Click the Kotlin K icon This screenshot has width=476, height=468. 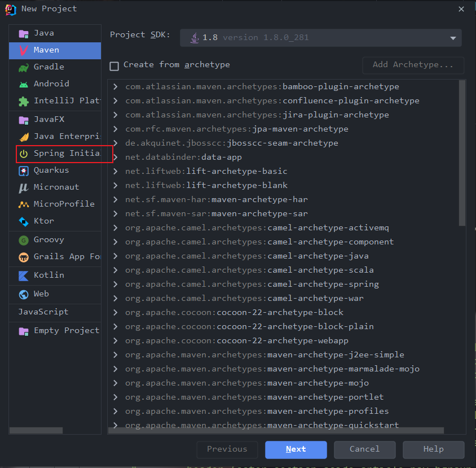(x=23, y=275)
